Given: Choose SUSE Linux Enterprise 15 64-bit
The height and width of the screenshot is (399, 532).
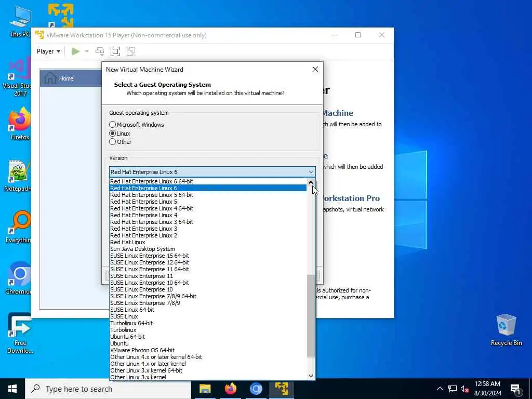Looking at the screenshot, I should point(208,256).
